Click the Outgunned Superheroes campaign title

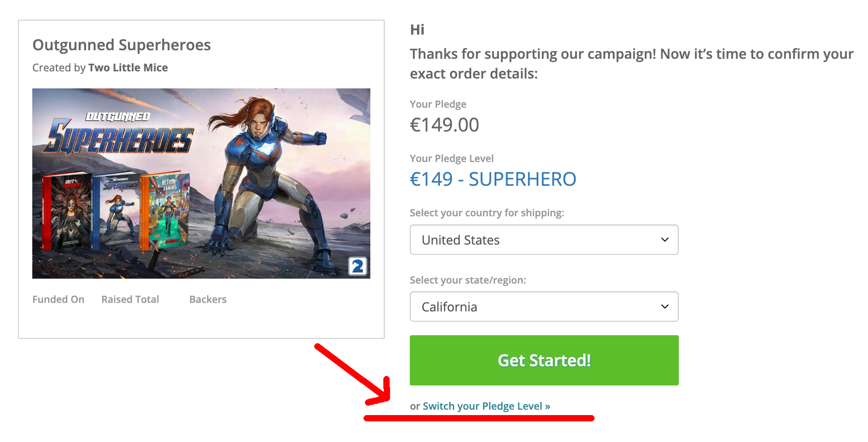(x=122, y=45)
